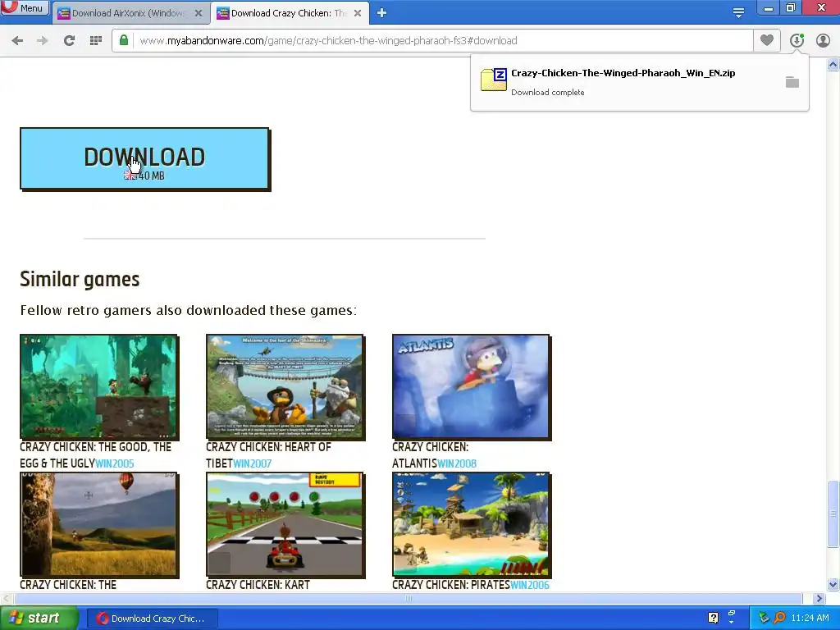Image resolution: width=840 pixels, height=630 pixels.
Task: Go forward with the arrow icon
Action: [x=43, y=41]
